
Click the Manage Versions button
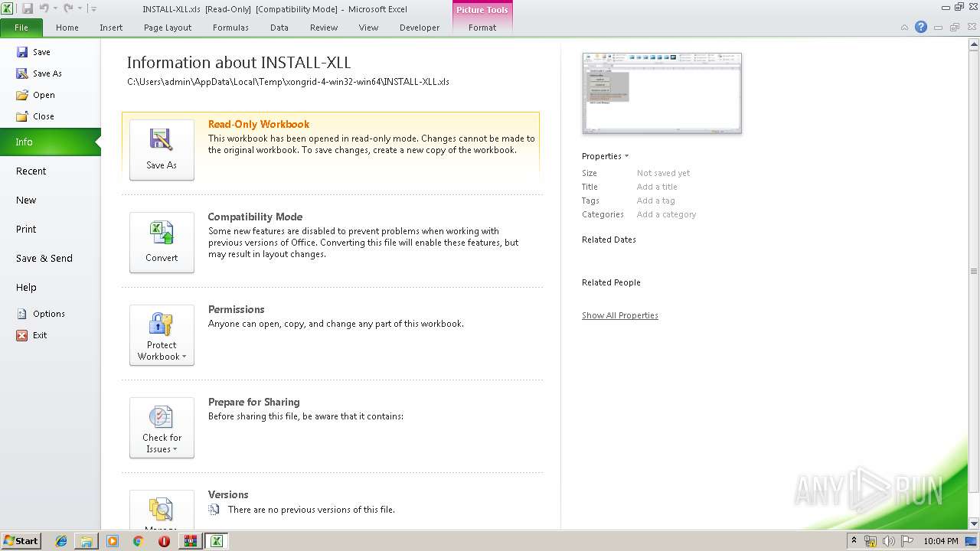pos(162,510)
